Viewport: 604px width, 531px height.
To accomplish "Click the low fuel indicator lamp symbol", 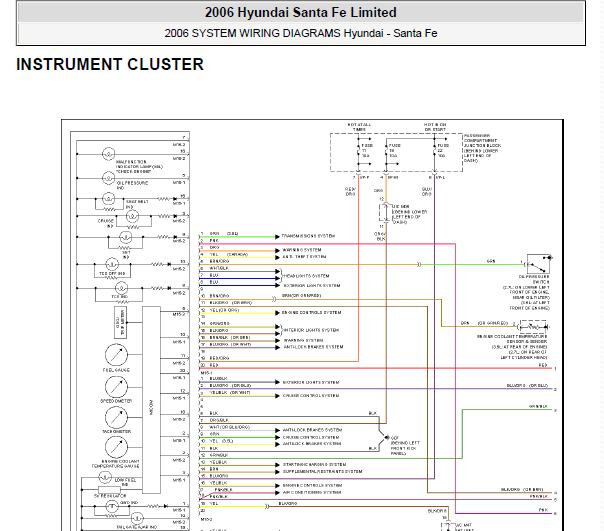I will coord(105,478).
